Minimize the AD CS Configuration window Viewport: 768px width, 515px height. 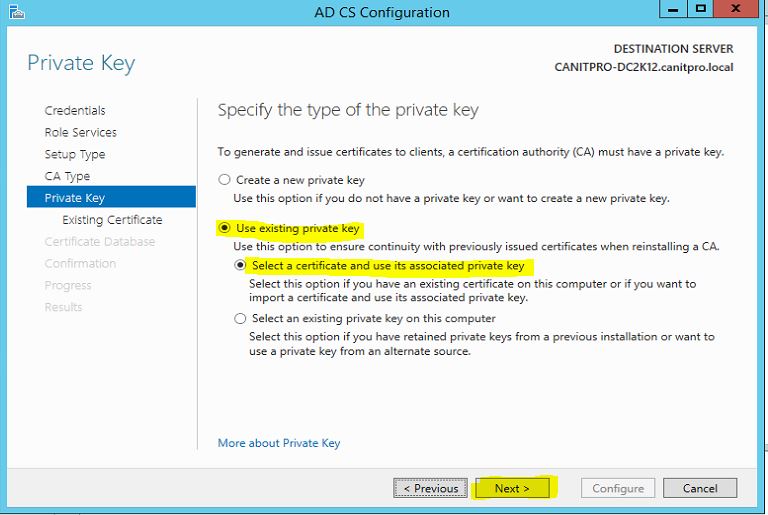[673, 9]
